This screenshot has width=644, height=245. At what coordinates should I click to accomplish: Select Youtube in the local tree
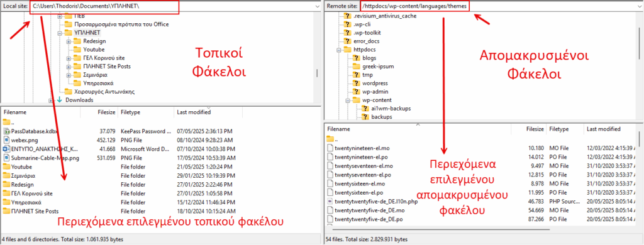[x=94, y=50]
